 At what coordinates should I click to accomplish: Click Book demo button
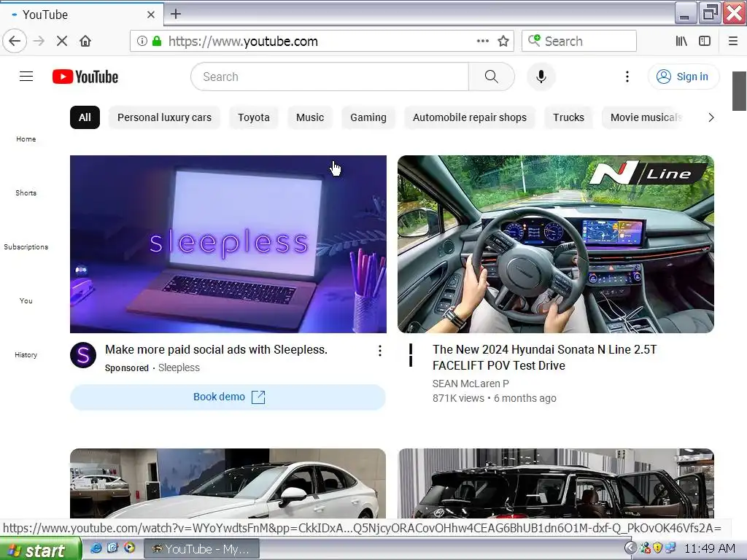228,397
